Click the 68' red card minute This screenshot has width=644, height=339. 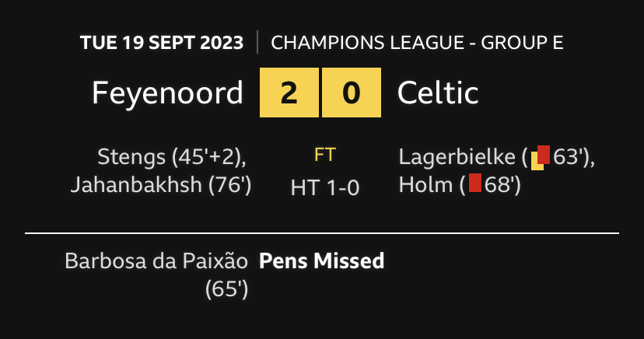(x=498, y=186)
